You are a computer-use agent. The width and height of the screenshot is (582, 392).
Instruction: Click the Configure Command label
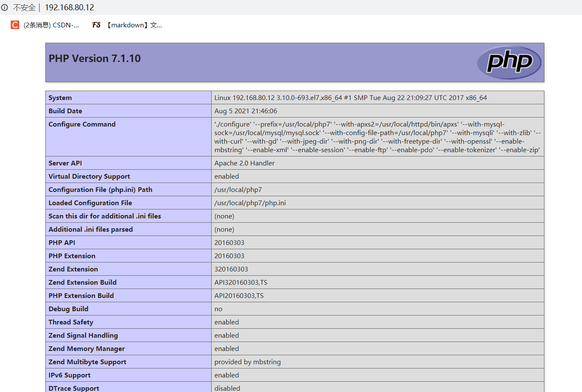click(x=82, y=124)
